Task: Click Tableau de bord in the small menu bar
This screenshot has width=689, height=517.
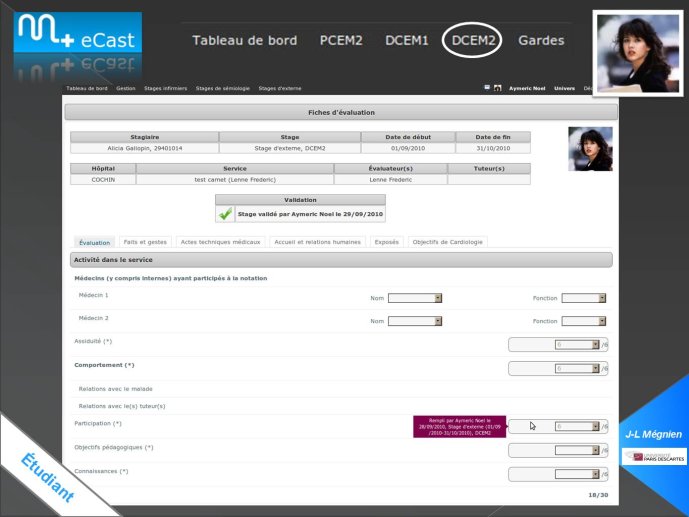Action: [87, 88]
